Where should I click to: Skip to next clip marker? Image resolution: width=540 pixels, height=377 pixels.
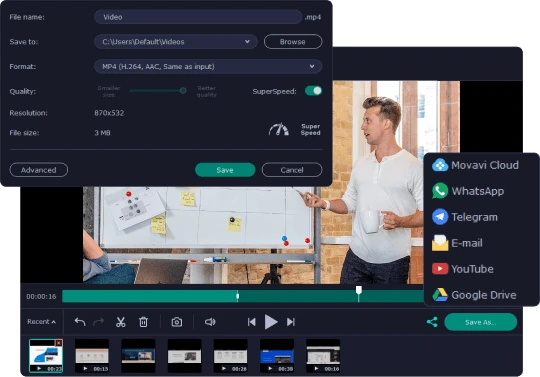click(291, 322)
